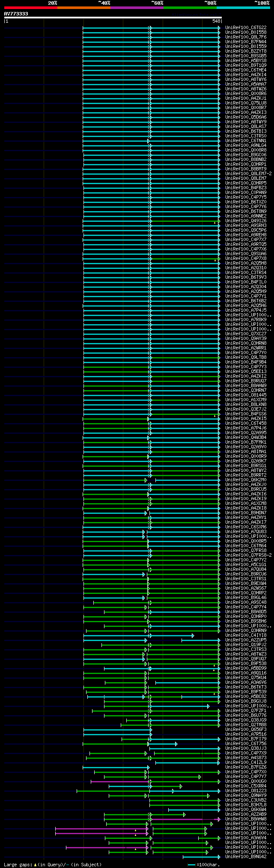
Task: Open hit UniRef100_Q6K6W4
Action: (x=246, y=810)
